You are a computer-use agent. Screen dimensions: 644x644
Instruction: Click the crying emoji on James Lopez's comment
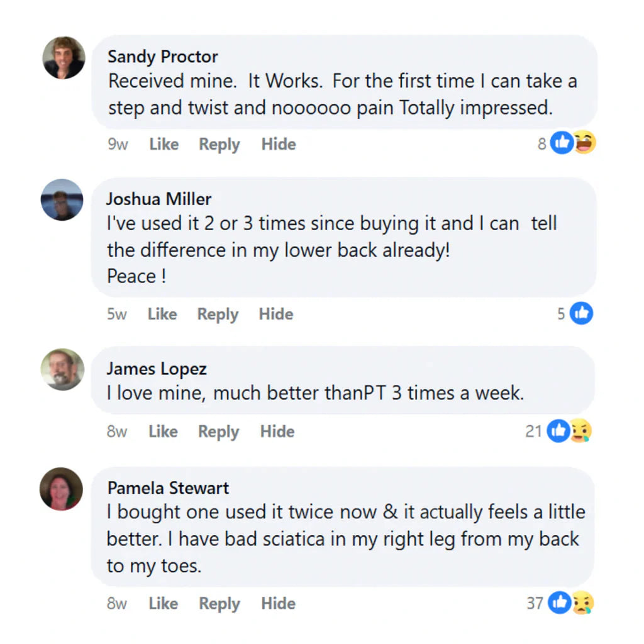pos(581,431)
